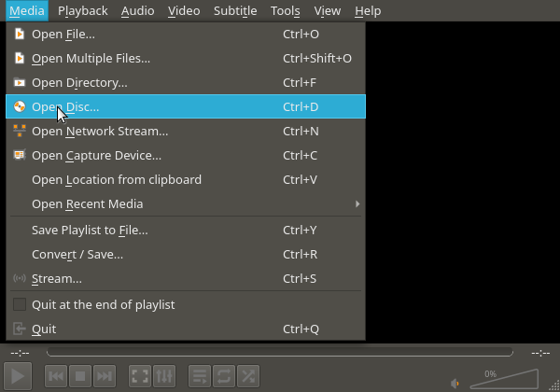This screenshot has height=392, width=560.
Task: Open the Playback menu
Action: click(82, 11)
